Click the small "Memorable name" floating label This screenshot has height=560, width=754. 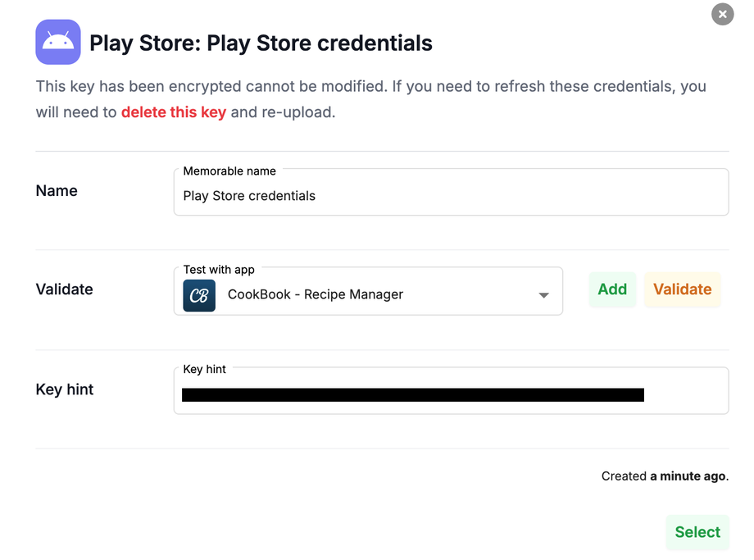point(229,171)
